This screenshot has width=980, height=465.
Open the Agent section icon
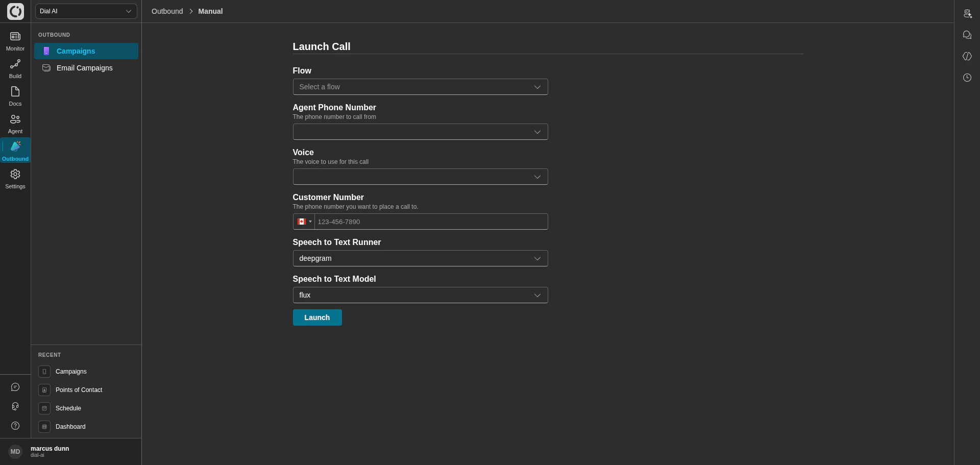tap(15, 119)
